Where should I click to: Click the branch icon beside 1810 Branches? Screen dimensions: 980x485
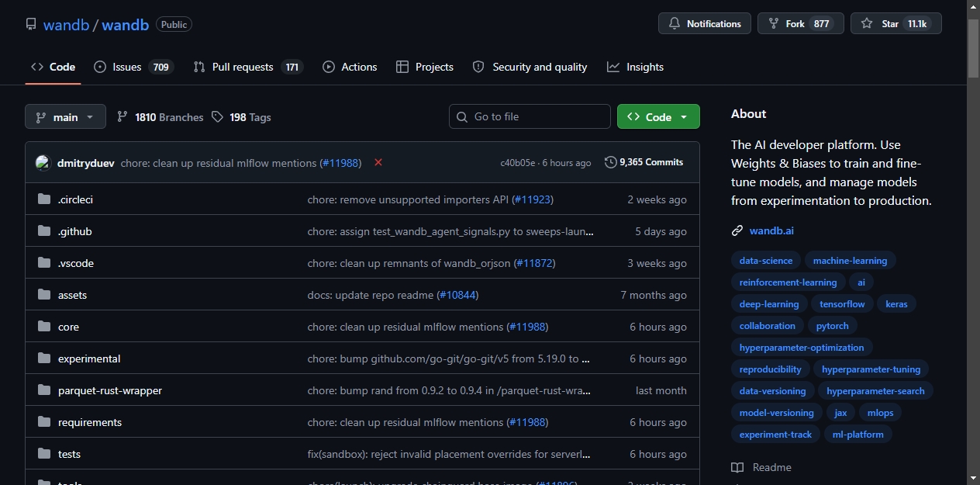click(122, 117)
